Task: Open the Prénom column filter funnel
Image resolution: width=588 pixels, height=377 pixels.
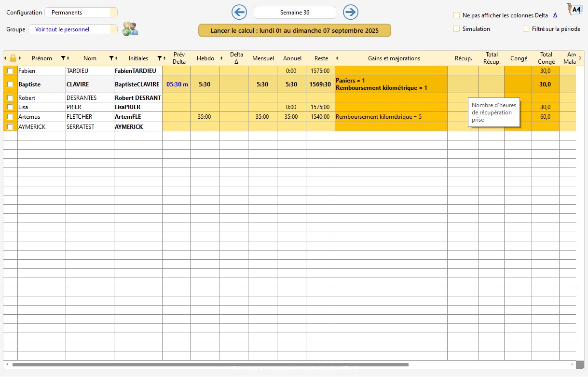Action: click(x=63, y=58)
